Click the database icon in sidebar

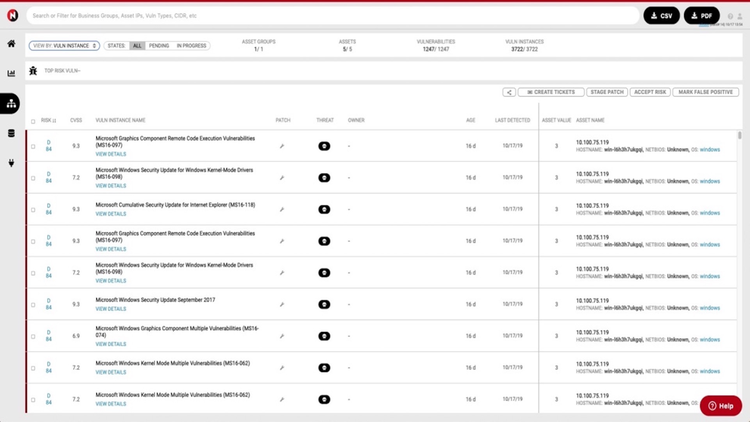(11, 133)
